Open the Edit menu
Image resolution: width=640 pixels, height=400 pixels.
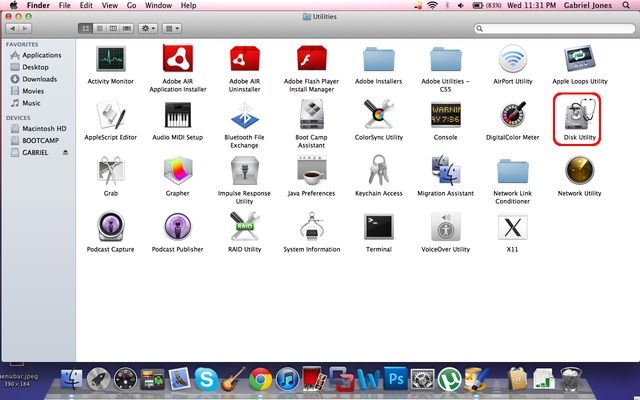(x=86, y=5)
